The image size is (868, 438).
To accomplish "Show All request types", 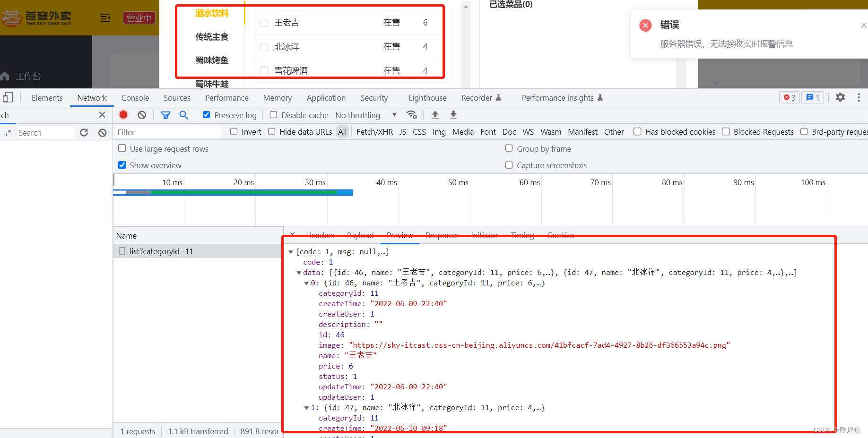I will (342, 132).
